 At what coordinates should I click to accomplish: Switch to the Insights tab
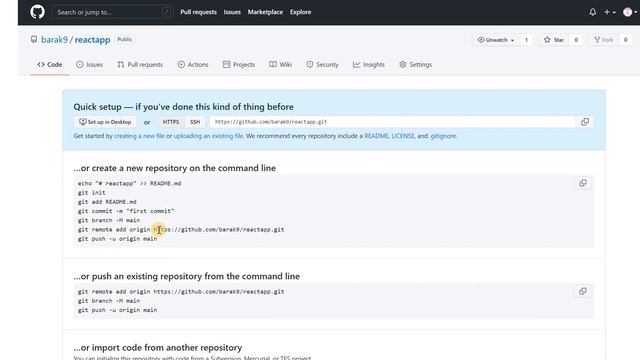[369, 64]
